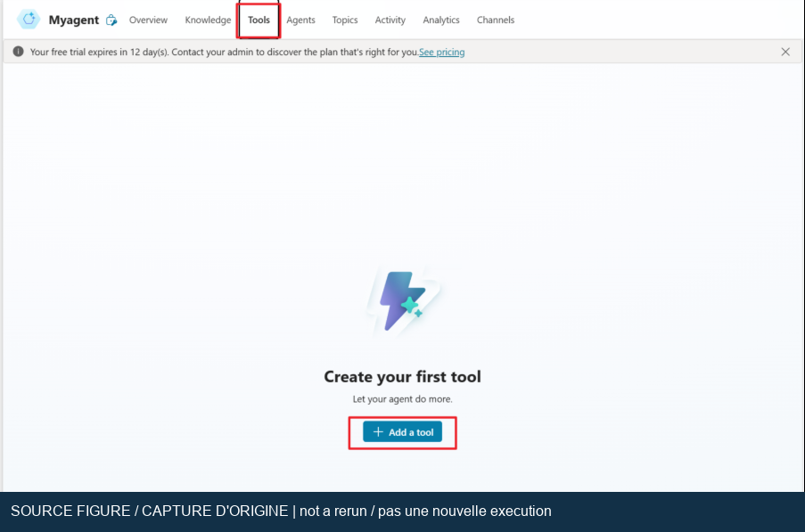Click the Add a tool button

403,432
